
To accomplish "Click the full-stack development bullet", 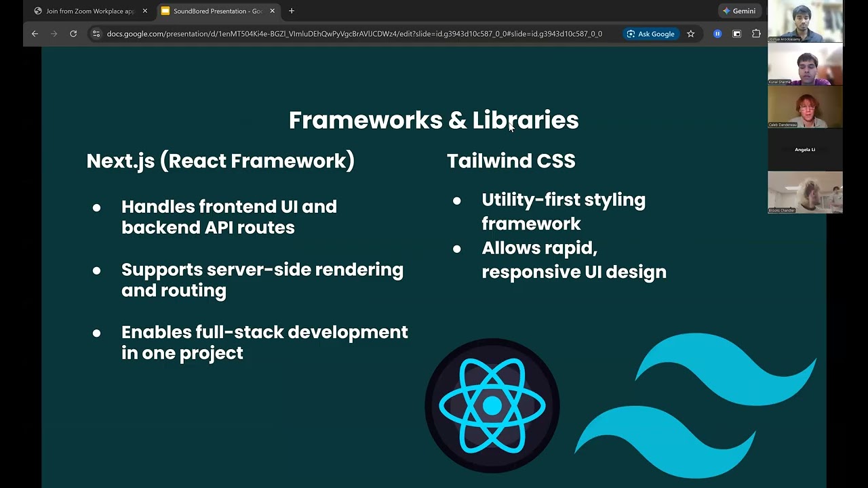I will coord(264,342).
